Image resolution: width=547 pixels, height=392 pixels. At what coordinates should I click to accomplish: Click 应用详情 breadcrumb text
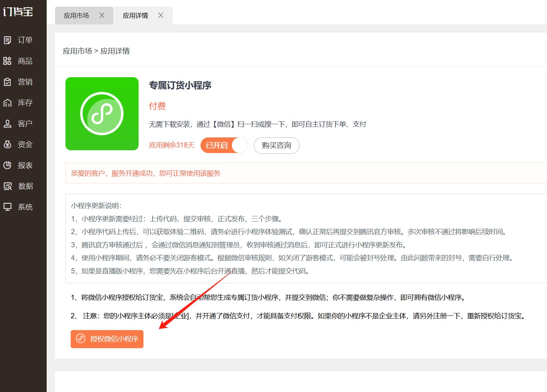[x=115, y=51]
